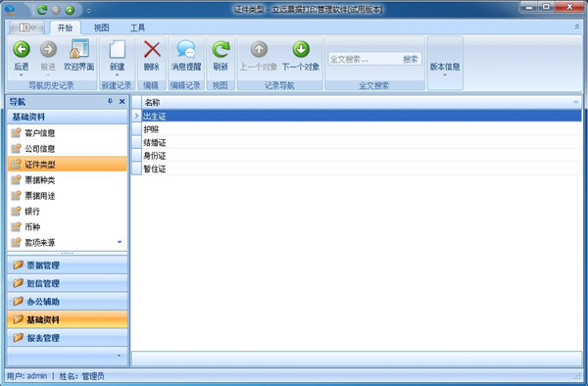Open 客户信息 in navigation list
This screenshot has height=386, width=588.
coord(67,133)
